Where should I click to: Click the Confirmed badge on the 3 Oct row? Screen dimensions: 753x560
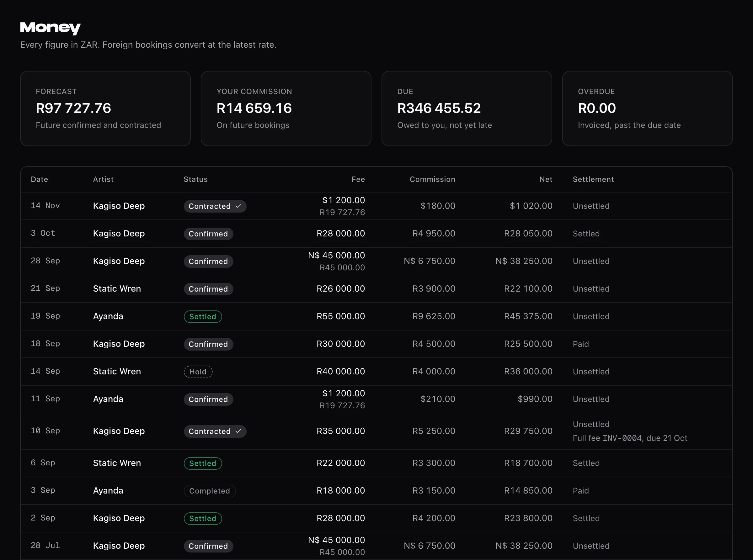208,234
